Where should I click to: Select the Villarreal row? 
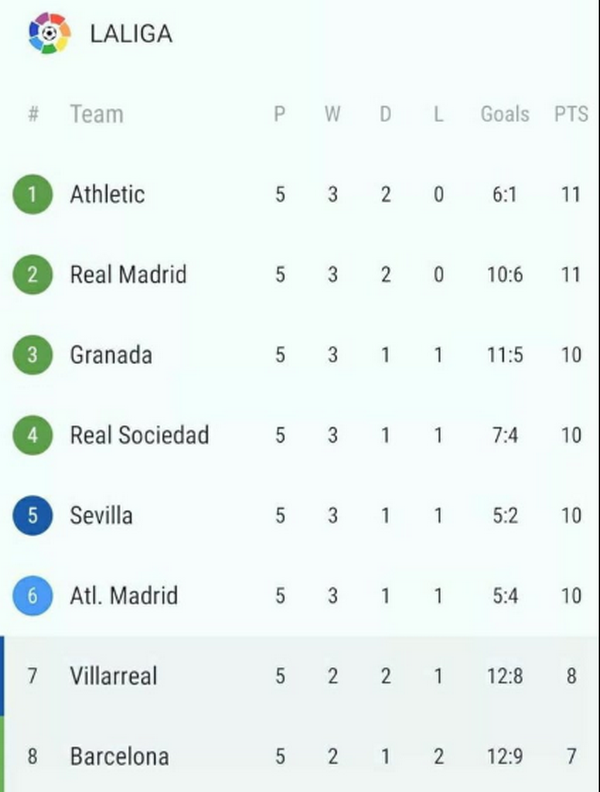113,676
